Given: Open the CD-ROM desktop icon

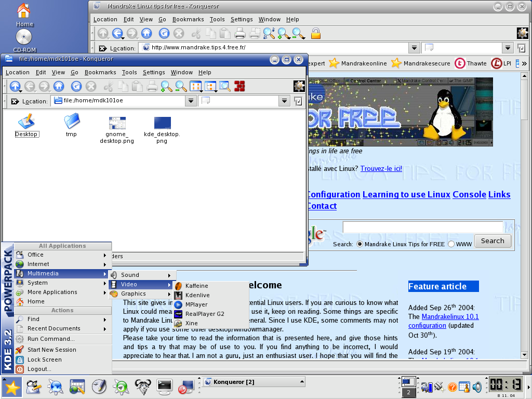Looking at the screenshot, I should 24,41.
